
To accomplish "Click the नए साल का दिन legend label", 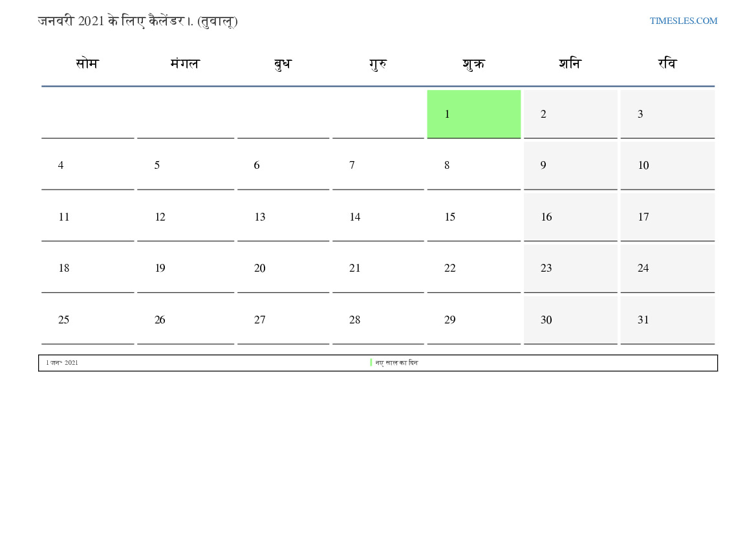I will coord(396,363).
